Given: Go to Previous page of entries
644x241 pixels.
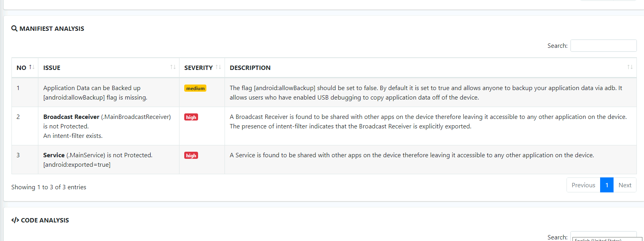Looking at the screenshot, I should 583,185.
